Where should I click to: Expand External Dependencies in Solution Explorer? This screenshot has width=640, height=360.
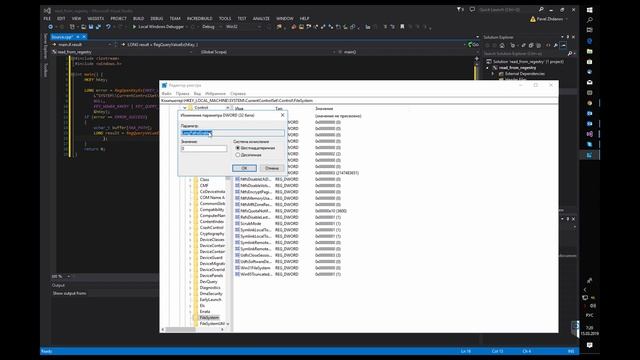(493, 74)
